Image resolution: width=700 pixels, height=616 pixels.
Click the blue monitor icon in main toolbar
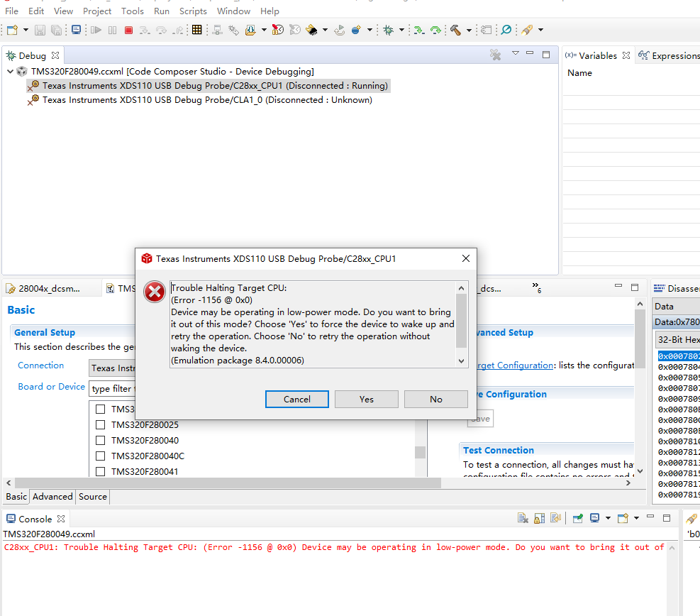click(77, 30)
